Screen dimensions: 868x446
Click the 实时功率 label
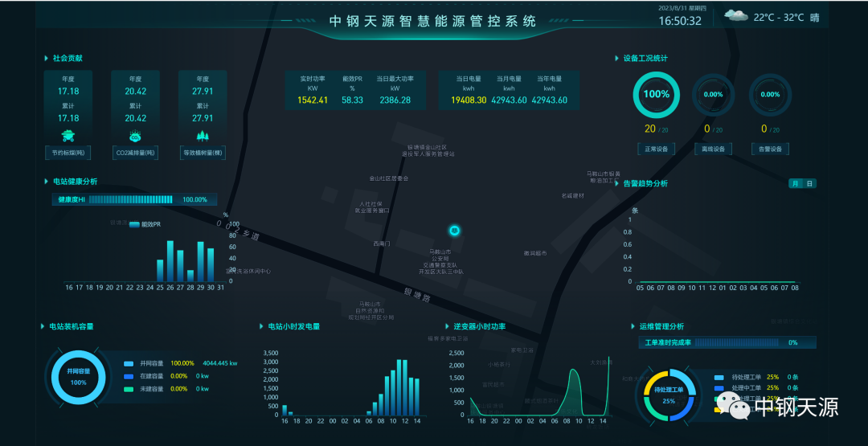point(313,79)
